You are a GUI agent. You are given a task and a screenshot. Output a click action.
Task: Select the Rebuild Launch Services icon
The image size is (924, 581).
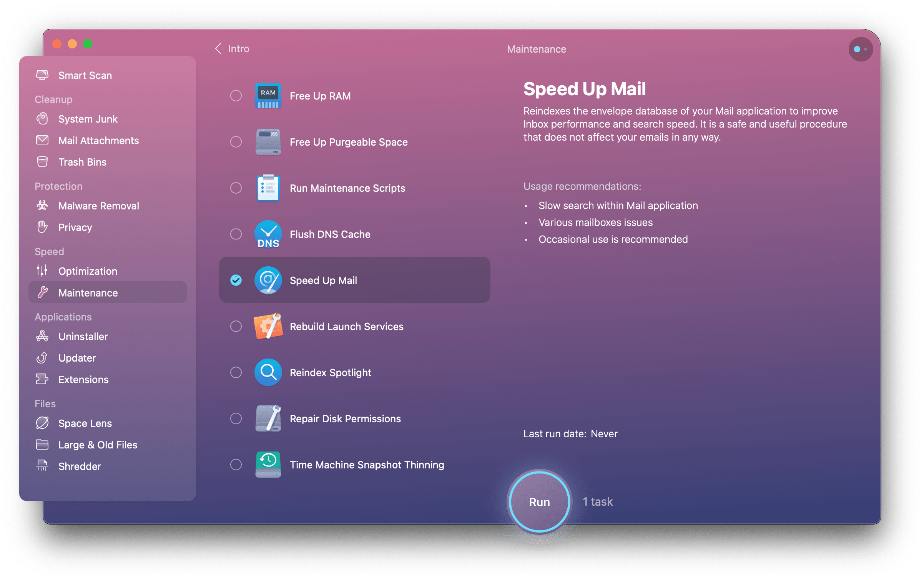coord(267,327)
